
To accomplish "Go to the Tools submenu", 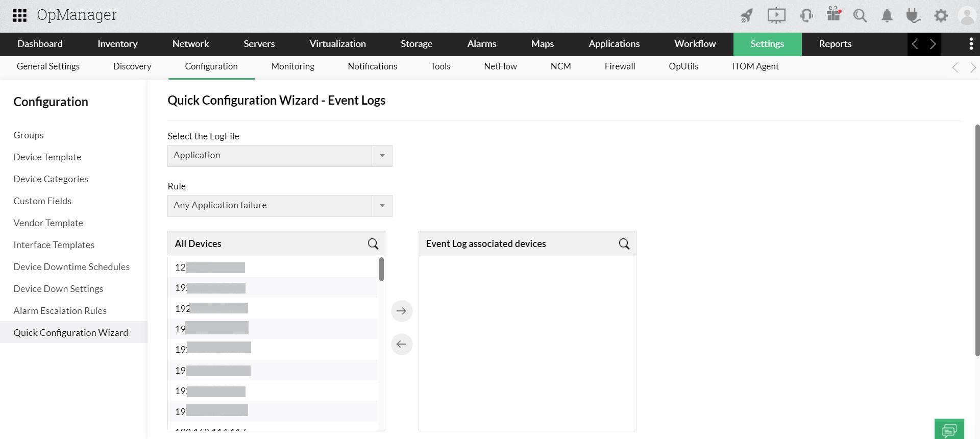I will tap(440, 66).
